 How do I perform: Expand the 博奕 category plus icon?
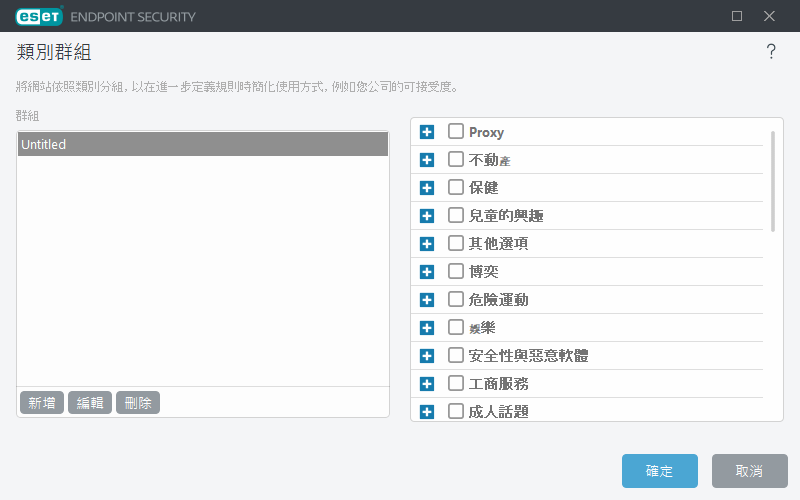(x=427, y=272)
